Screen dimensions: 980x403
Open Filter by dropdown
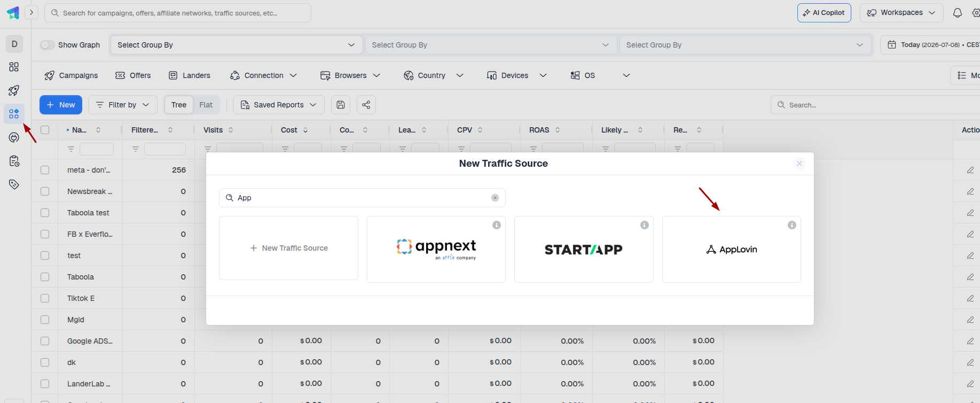tap(123, 105)
